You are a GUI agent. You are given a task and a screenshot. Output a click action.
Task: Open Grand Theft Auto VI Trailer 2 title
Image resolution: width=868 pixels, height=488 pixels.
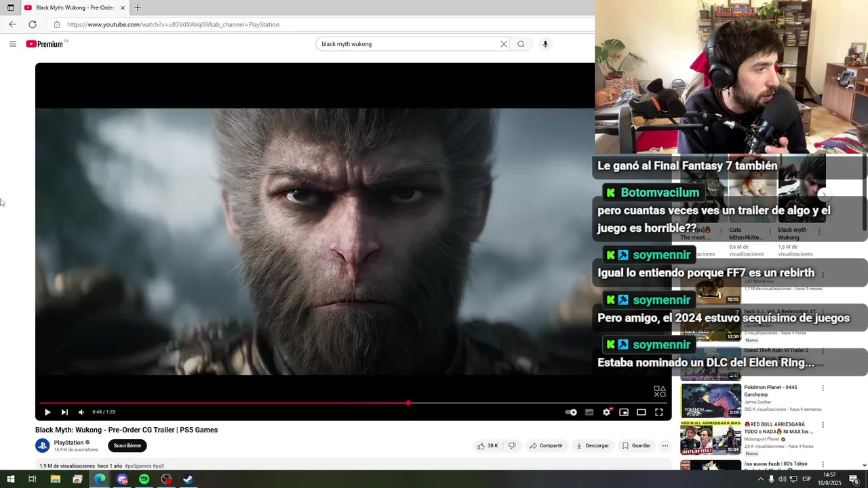point(776,350)
